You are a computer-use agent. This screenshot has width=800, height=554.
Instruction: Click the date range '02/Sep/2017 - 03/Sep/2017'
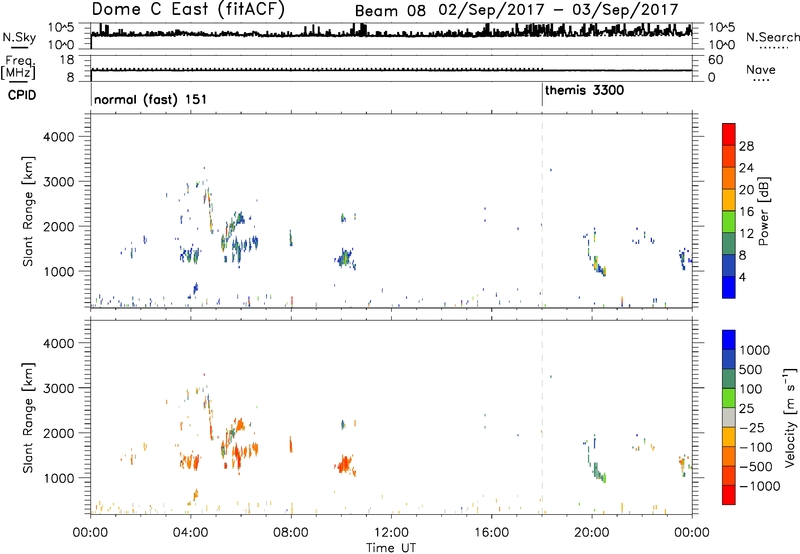(559, 10)
